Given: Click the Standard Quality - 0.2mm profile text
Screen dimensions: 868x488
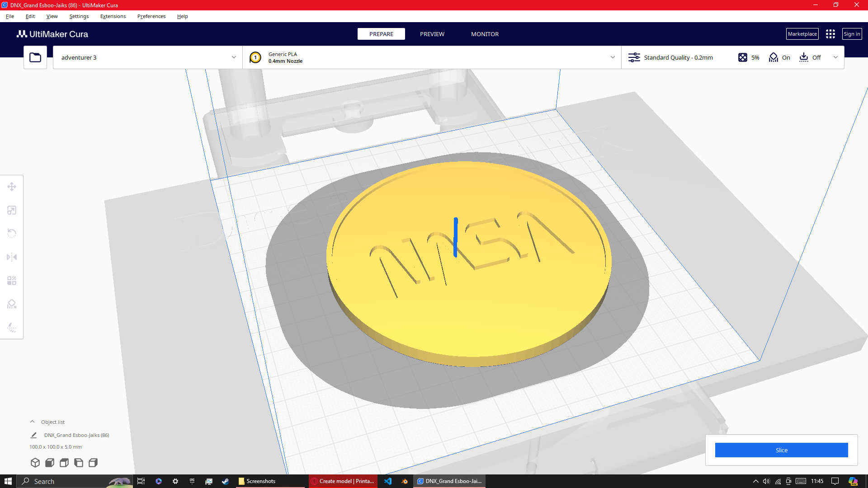Looking at the screenshot, I should [679, 57].
